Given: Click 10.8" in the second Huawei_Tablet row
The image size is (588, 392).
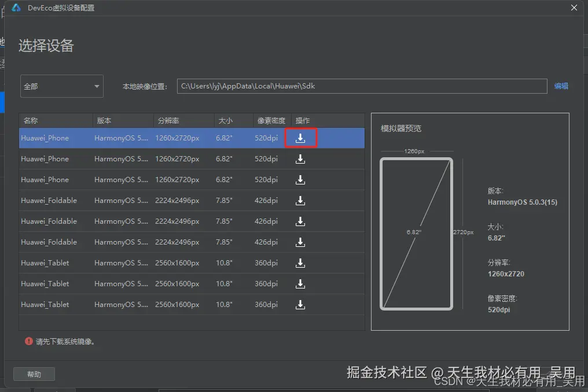Looking at the screenshot, I should [x=224, y=284].
